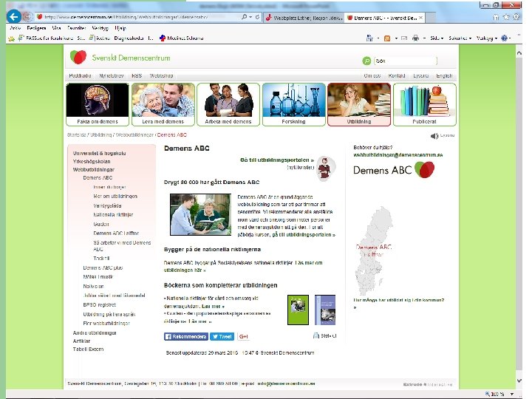Select Verktygslåda in the sidebar menu
The height and width of the screenshot is (399, 532).
coord(107,205)
